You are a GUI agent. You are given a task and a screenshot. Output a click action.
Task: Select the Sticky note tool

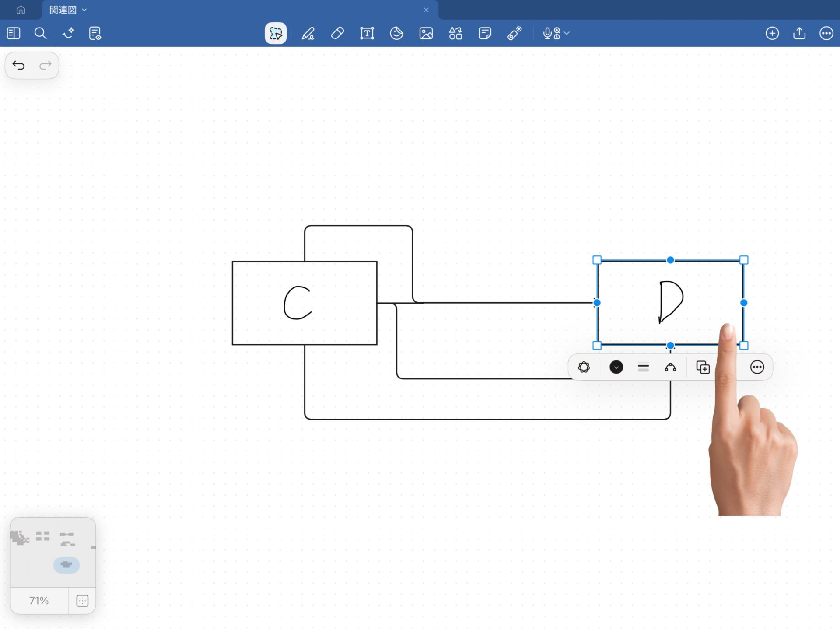[485, 33]
